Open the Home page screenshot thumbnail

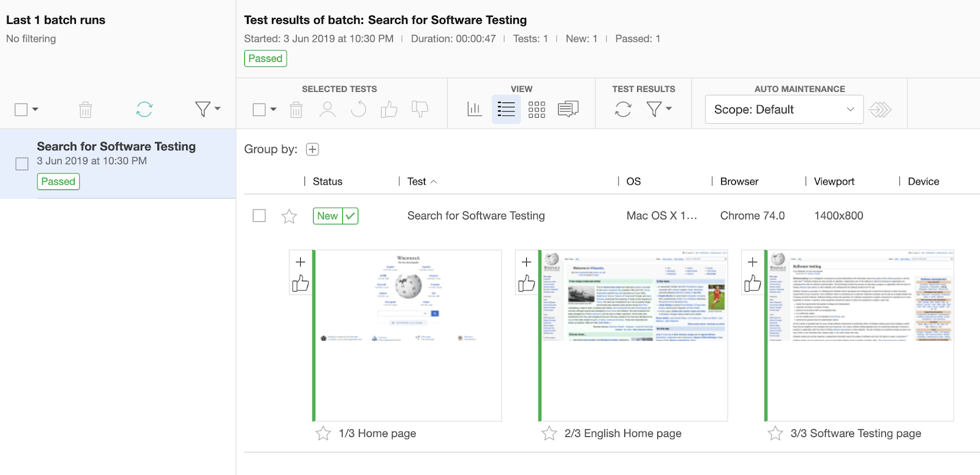(x=408, y=335)
